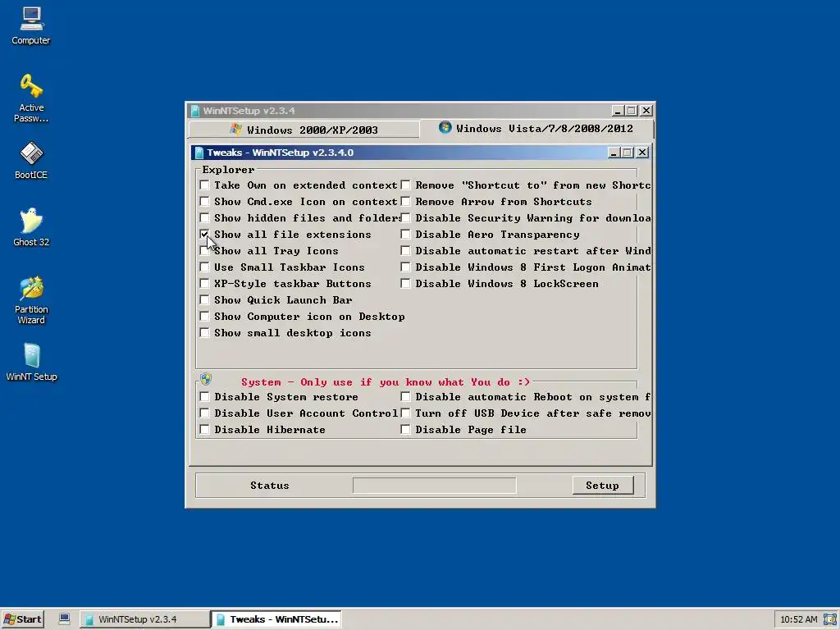840x630 pixels.
Task: Activate WinNTSetup v2.3.4 taskbar button
Action: coord(144,619)
